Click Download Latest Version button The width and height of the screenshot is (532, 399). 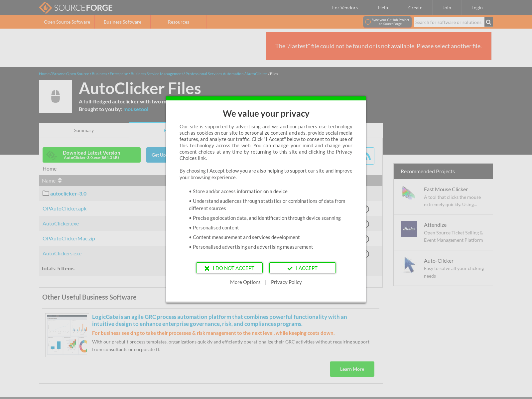pos(91,155)
